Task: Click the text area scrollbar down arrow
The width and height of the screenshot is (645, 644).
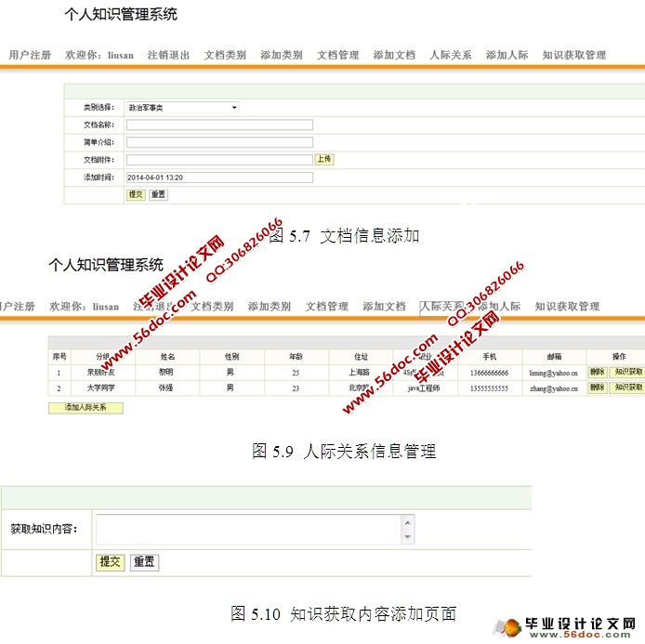Action: pos(408,538)
